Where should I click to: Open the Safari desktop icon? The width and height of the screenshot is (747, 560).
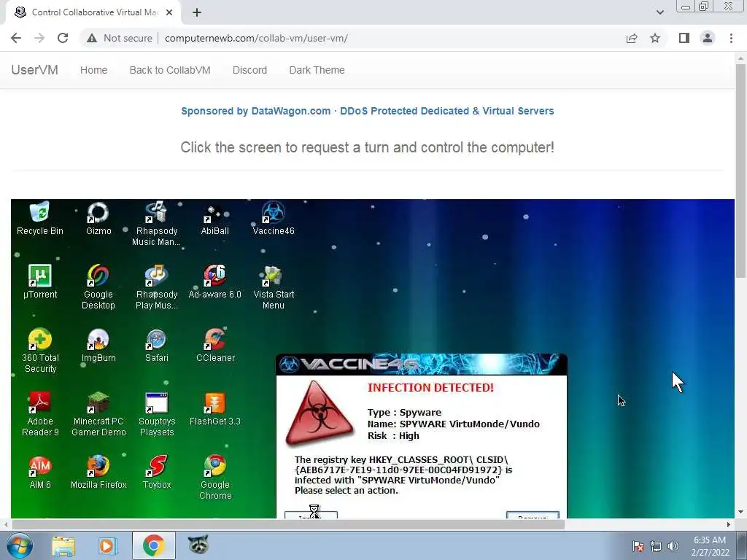click(x=156, y=346)
